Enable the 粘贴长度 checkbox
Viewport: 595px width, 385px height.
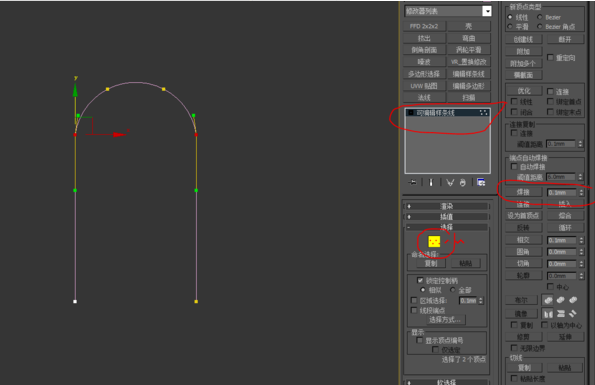pyautogui.click(x=514, y=378)
